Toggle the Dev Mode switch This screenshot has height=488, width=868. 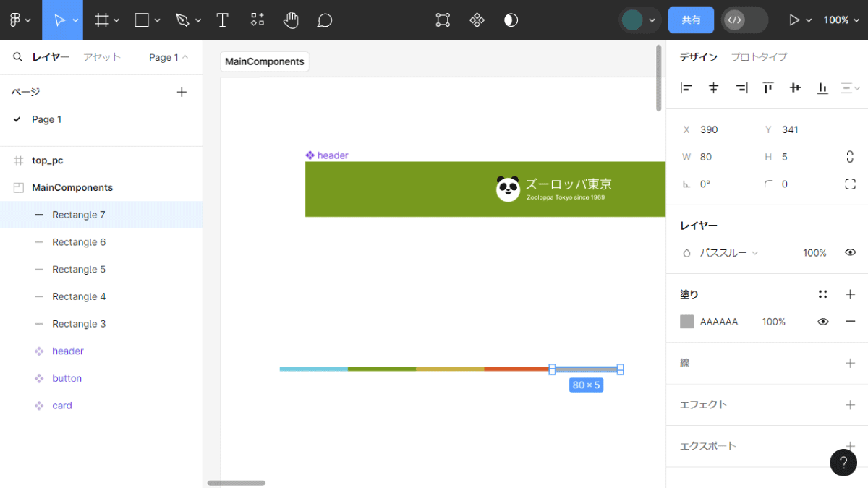click(x=744, y=20)
